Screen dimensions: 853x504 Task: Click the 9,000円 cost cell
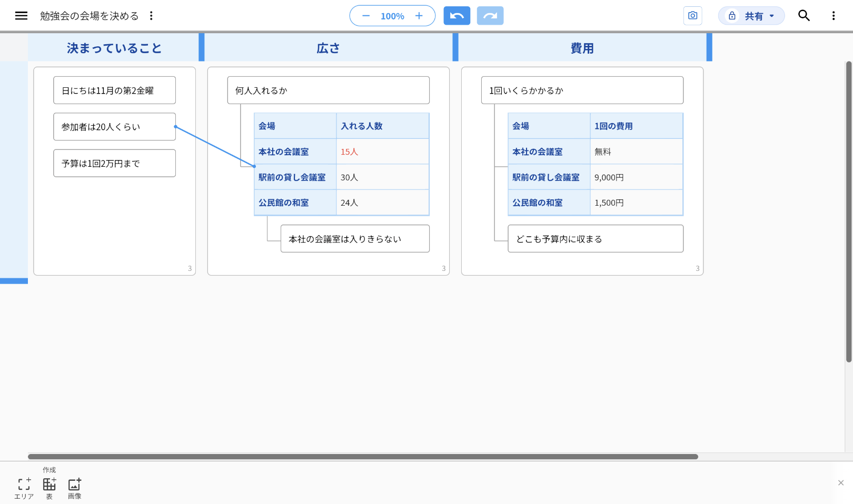click(636, 177)
